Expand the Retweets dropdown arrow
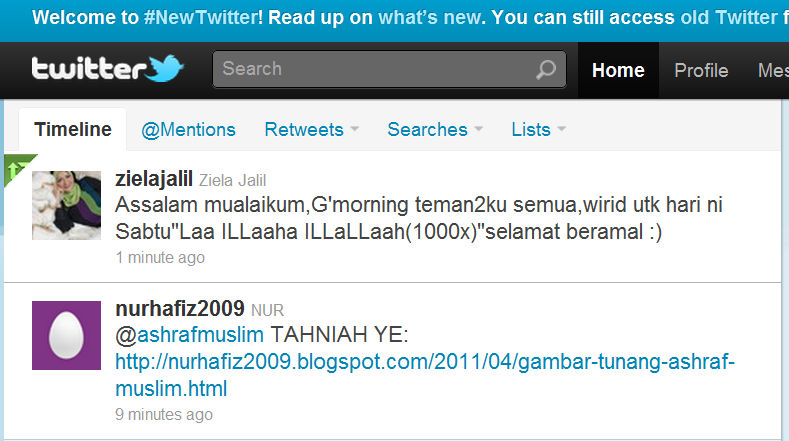 (x=355, y=129)
